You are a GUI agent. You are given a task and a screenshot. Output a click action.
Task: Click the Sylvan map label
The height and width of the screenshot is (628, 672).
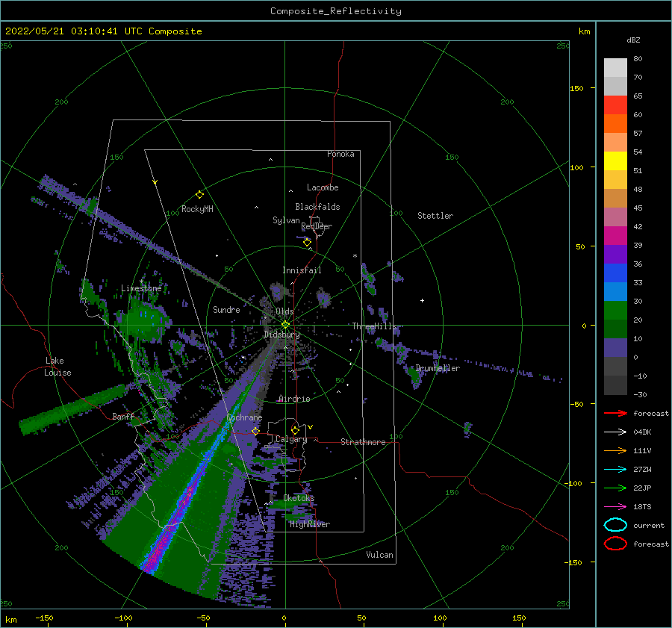[x=286, y=220]
